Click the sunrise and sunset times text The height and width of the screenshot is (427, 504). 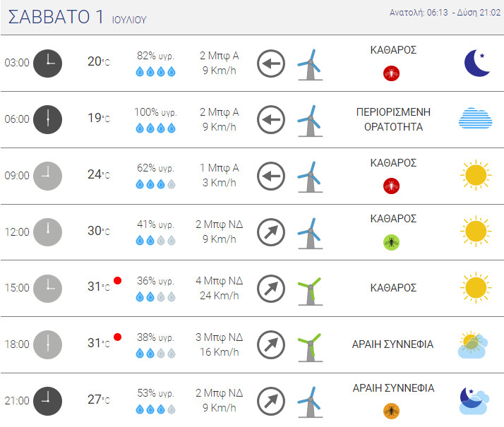click(x=445, y=13)
